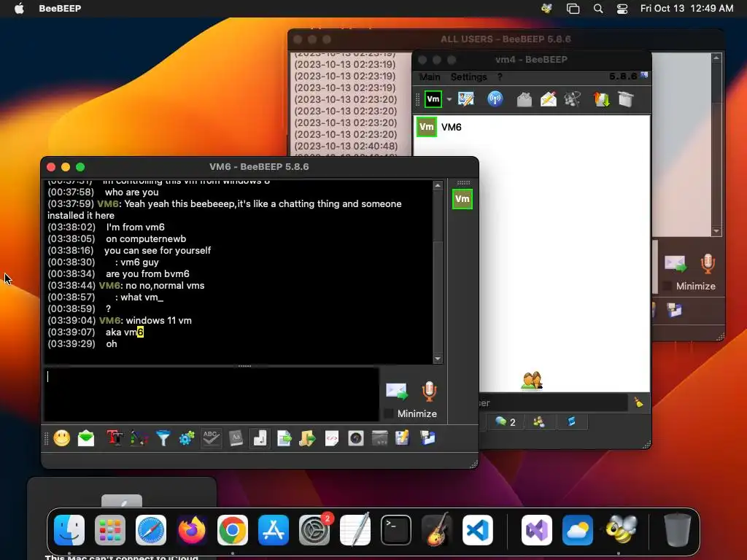Click the blue broadcast antenna icon
The image size is (747, 560).
point(495,99)
